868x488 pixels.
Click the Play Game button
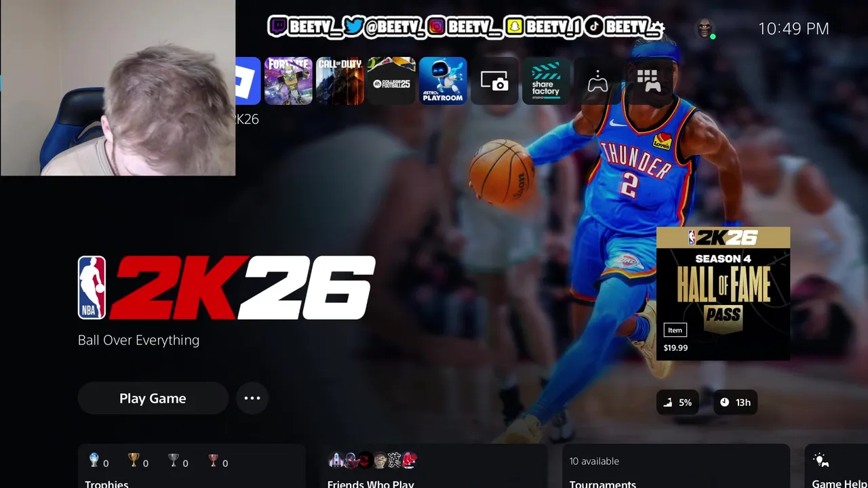pos(153,399)
